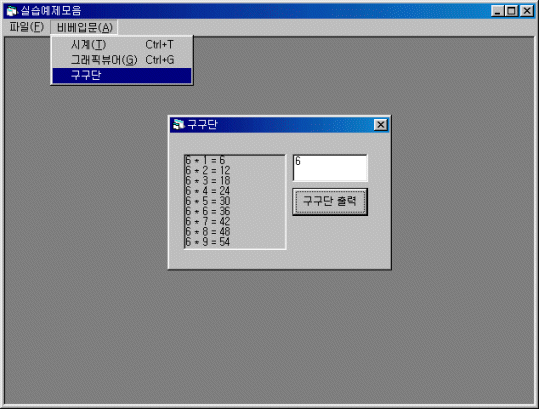Maximize the 실습예제모음 main window
539x409 pixels.
tap(511, 11)
